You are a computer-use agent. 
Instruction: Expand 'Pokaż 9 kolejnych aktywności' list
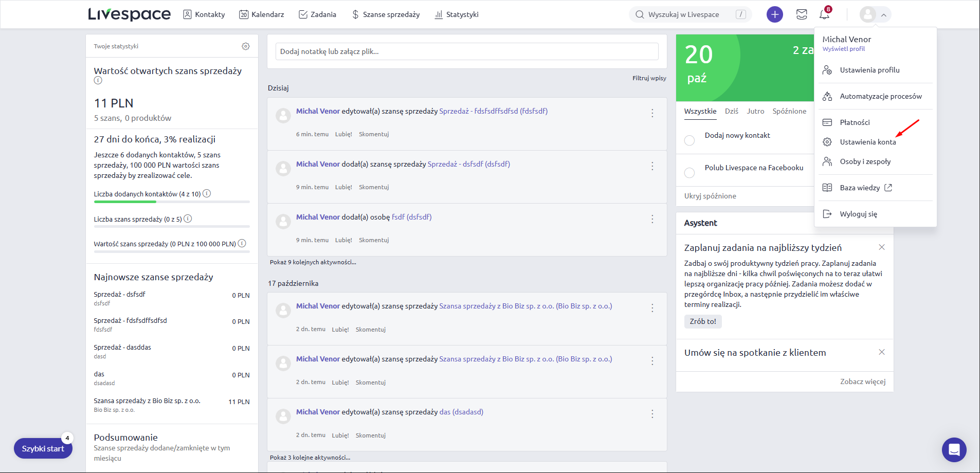pyautogui.click(x=313, y=262)
